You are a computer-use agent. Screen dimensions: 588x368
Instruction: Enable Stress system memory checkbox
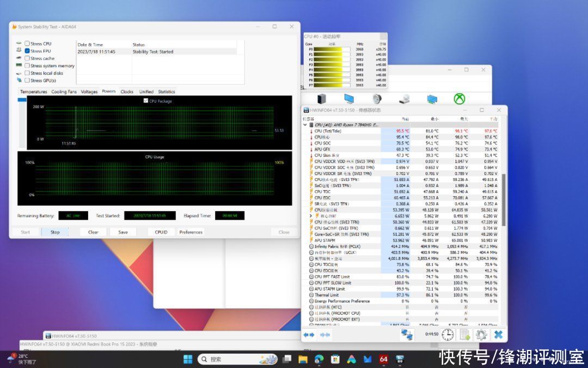click(x=27, y=65)
